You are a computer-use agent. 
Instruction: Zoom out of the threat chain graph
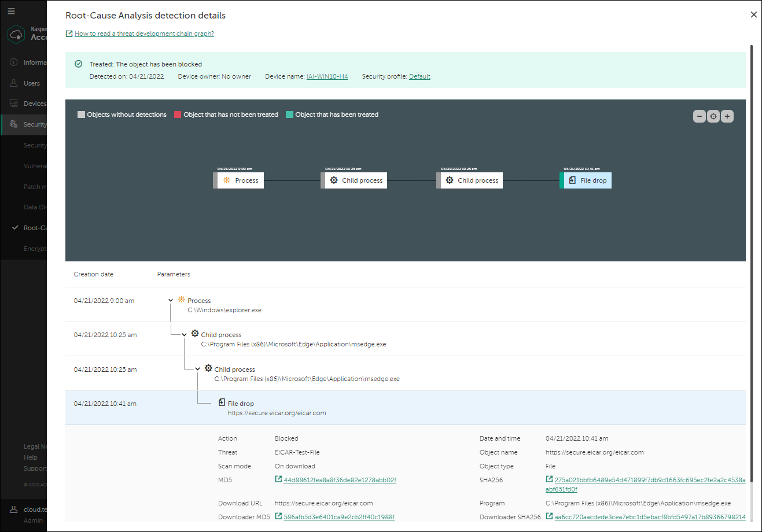(x=699, y=116)
